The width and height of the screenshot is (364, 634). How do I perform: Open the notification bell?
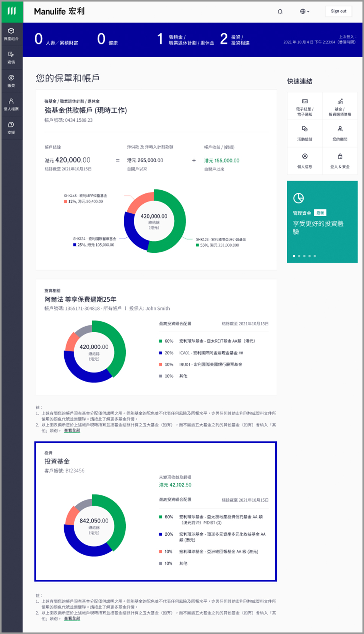280,11
